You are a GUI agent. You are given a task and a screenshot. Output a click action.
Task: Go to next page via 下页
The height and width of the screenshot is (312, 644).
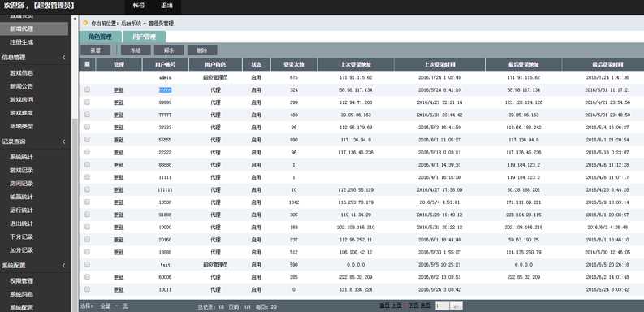pos(413,305)
